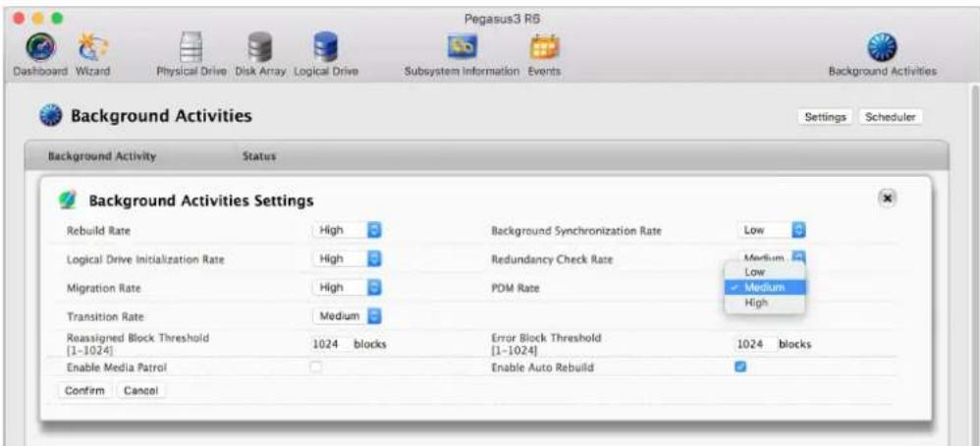Click the Redundancy Check Rate label
The height and width of the screenshot is (446, 980).
[552, 259]
